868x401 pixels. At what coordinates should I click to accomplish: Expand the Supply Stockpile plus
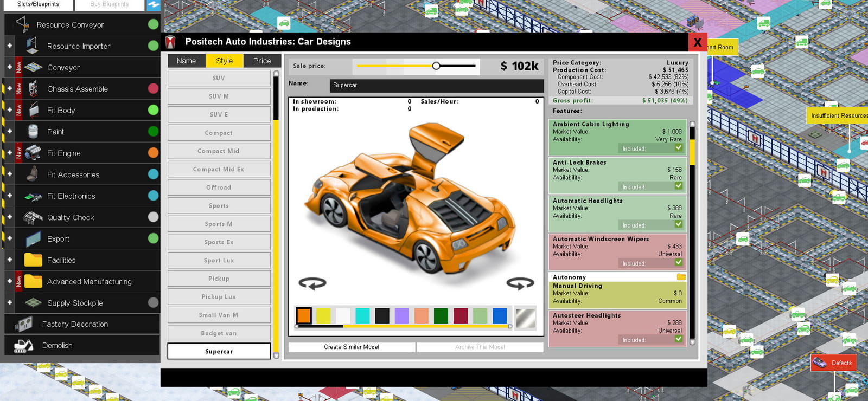click(9, 303)
